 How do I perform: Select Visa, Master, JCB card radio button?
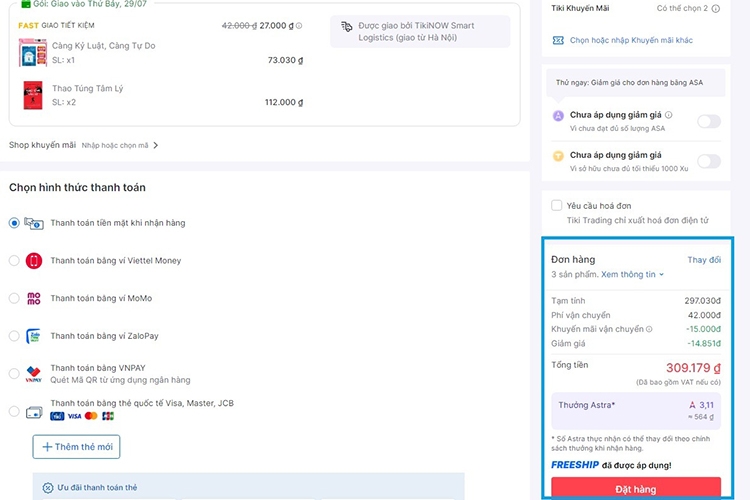point(14,411)
